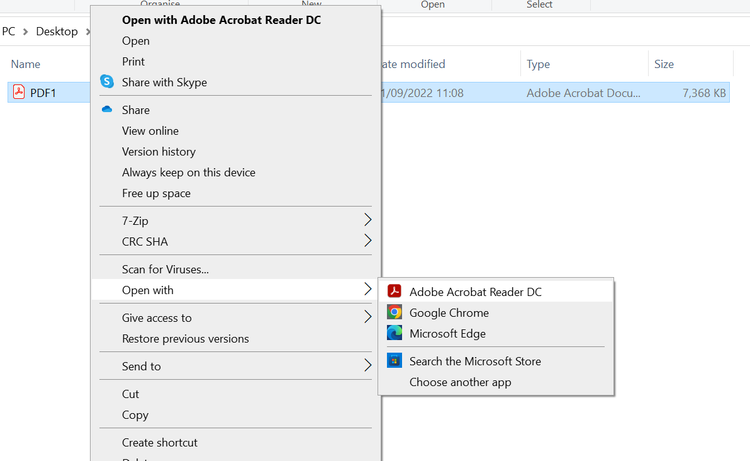Pick Create shortcut in context menu
750x461 pixels.
pyautogui.click(x=160, y=442)
